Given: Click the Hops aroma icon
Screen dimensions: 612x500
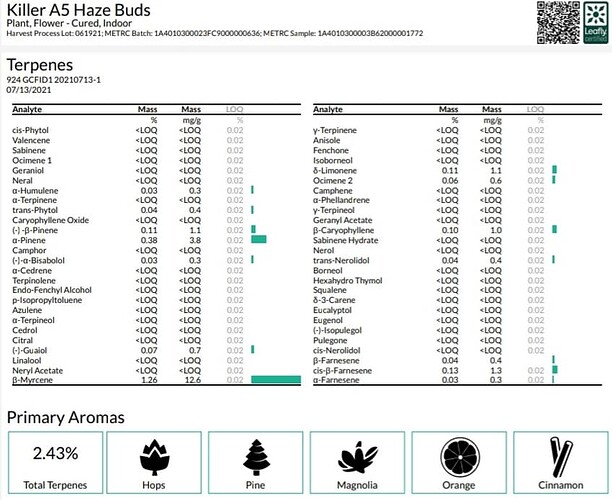Looking at the screenshot, I should click(154, 457).
